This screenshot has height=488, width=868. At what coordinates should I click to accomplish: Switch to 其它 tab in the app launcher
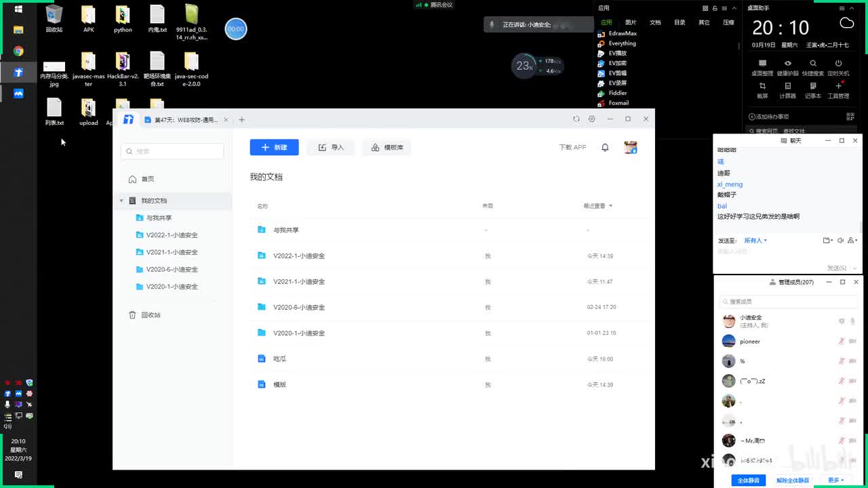point(704,22)
